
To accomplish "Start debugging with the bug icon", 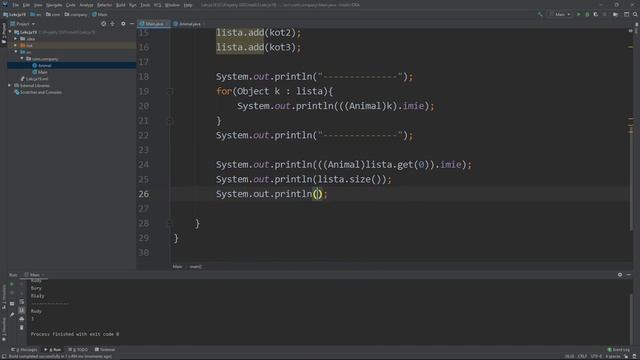I will point(587,14).
